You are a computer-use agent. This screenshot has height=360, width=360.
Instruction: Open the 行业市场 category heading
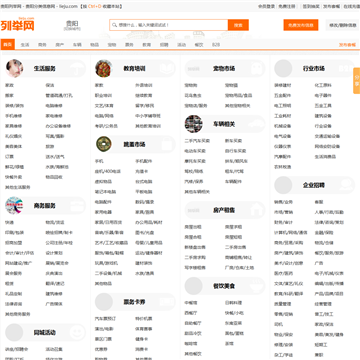tap(314, 69)
